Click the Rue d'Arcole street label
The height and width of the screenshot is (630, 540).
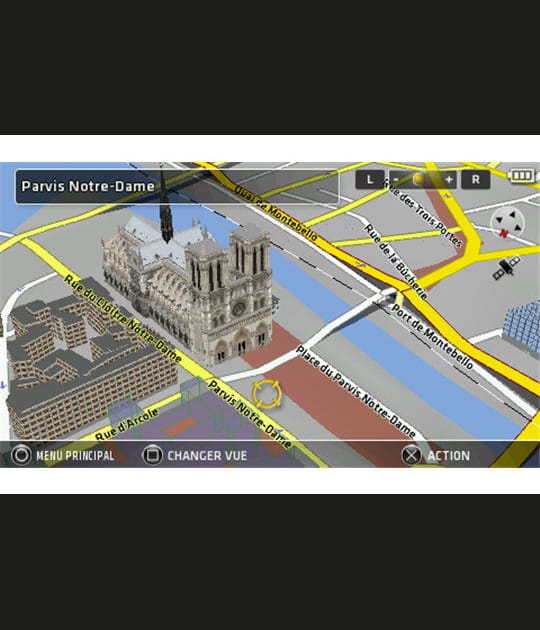(x=127, y=424)
